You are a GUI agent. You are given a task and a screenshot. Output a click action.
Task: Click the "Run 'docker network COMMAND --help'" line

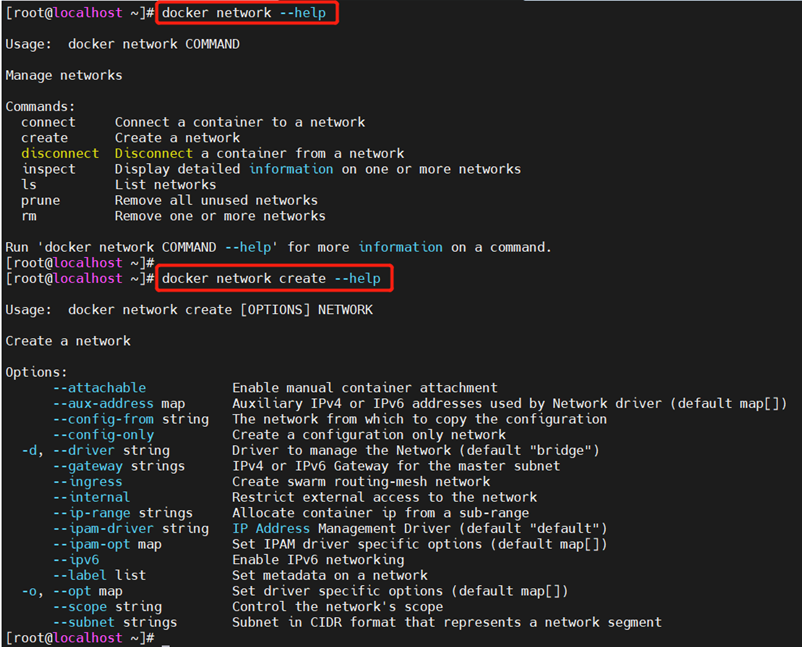point(278,247)
